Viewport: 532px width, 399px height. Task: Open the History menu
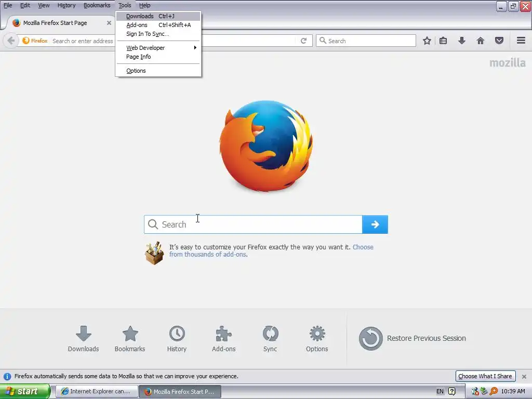[66, 5]
